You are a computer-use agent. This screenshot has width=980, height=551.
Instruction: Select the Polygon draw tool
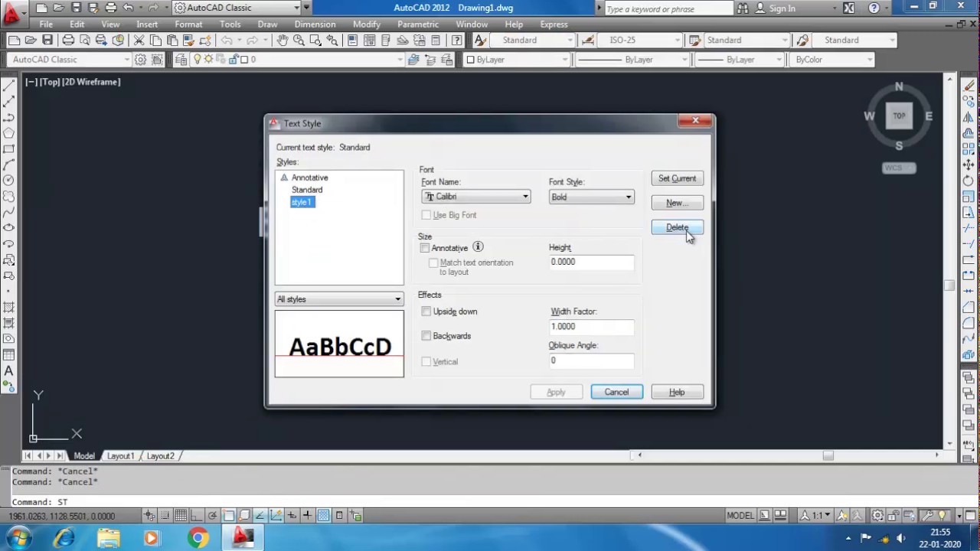click(x=8, y=133)
